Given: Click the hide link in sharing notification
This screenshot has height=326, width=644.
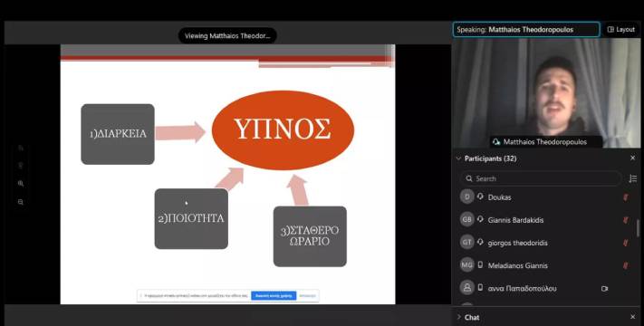Looking at the screenshot, I should tap(307, 295).
